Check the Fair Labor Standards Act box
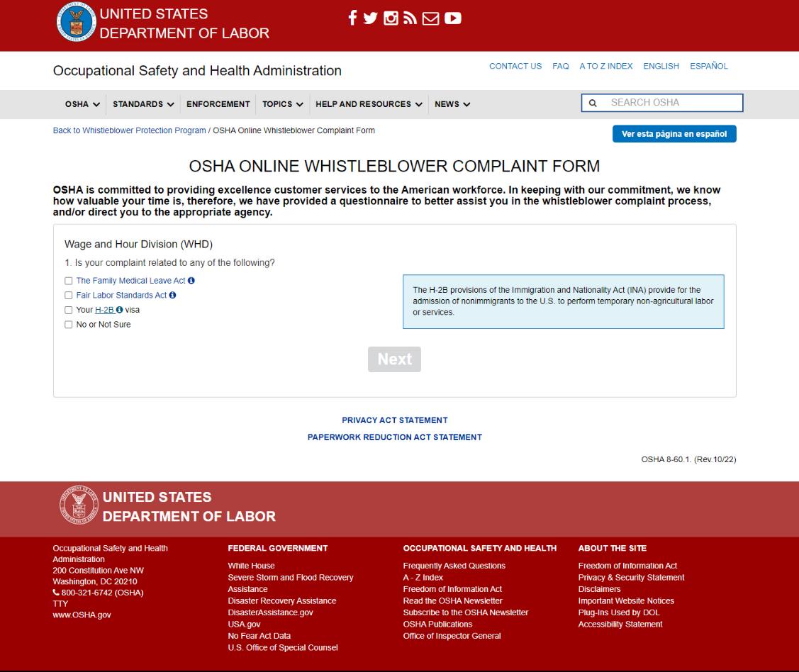Screen dimensions: 799x672 point(68,295)
